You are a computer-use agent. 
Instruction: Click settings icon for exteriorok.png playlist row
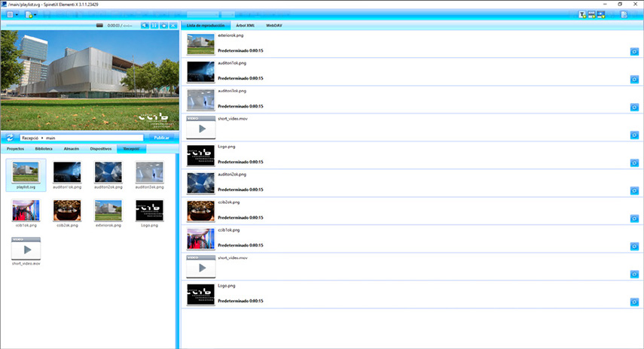point(634,52)
